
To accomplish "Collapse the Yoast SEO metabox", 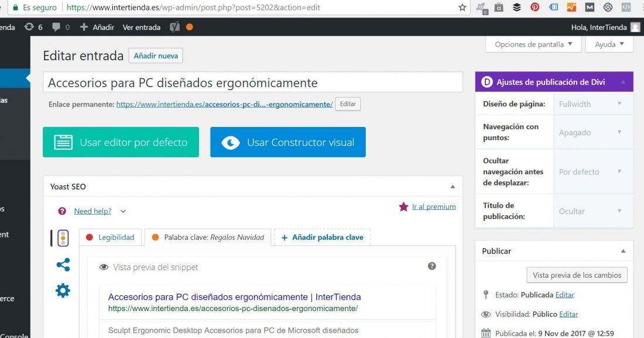I will click(x=453, y=187).
